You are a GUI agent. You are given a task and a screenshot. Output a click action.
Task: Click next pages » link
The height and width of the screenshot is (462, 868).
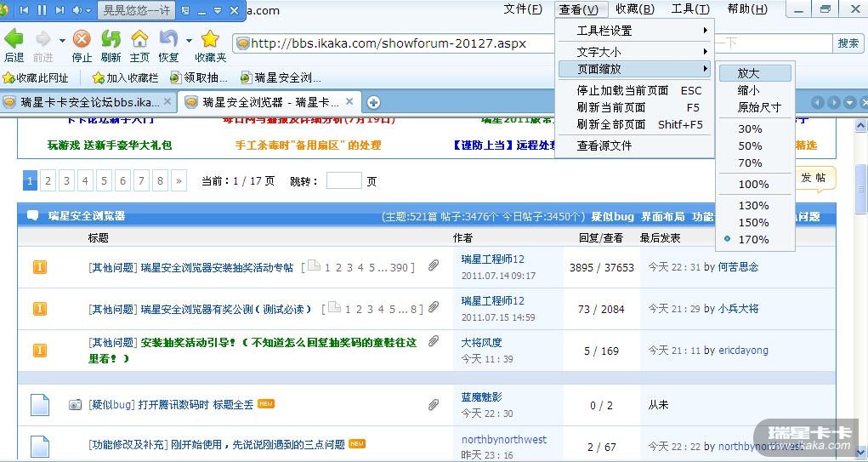coord(179,180)
